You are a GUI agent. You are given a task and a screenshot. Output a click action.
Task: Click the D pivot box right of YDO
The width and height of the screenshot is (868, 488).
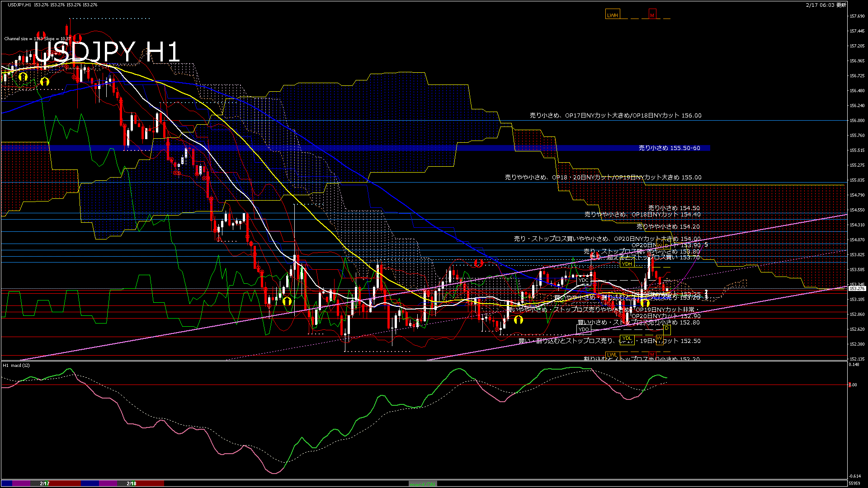(x=667, y=328)
